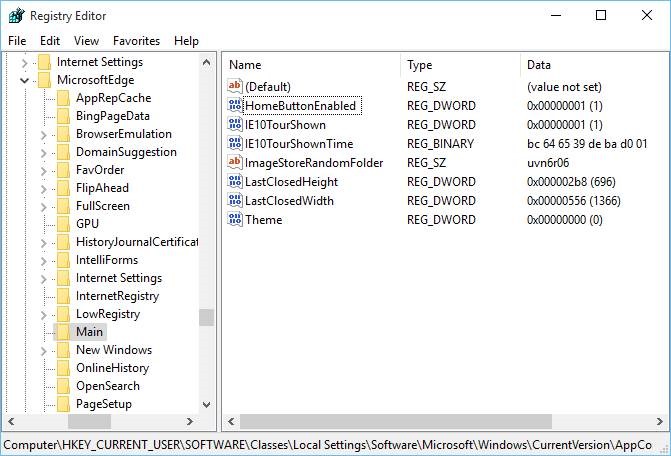Click the Registry Editor icon in title bar
Screen dimensions: 671x456
tap(15, 16)
